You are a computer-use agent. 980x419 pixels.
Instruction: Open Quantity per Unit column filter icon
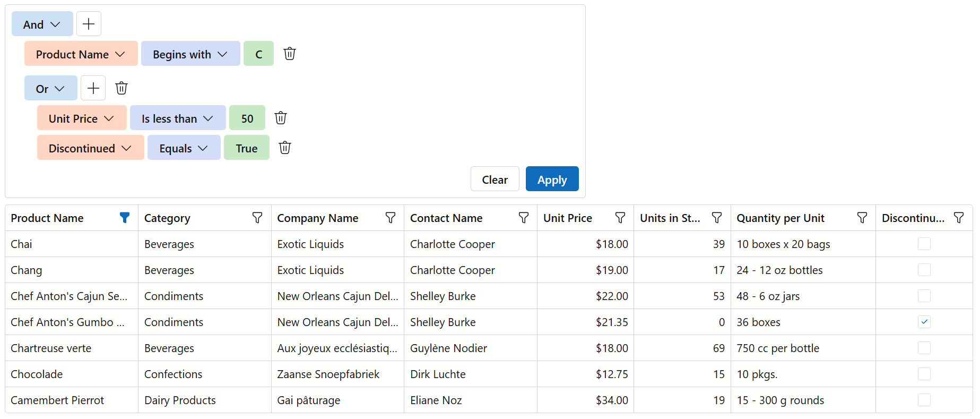862,218
